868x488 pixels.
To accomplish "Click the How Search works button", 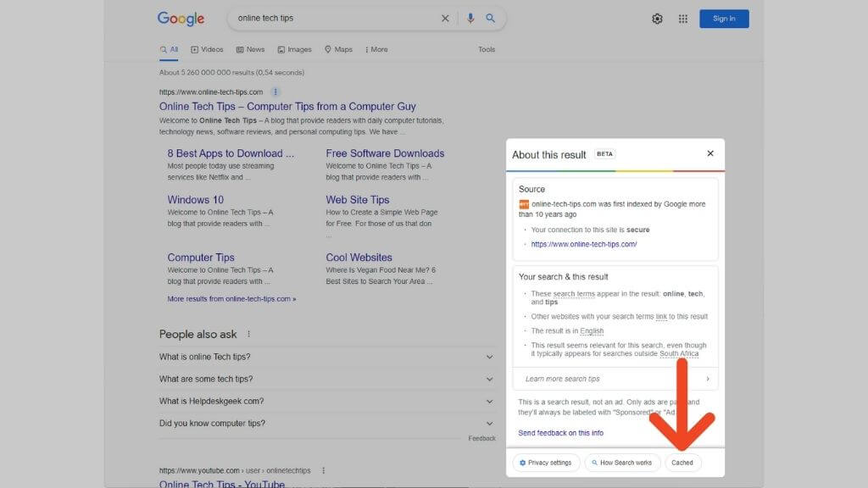I will click(x=622, y=463).
